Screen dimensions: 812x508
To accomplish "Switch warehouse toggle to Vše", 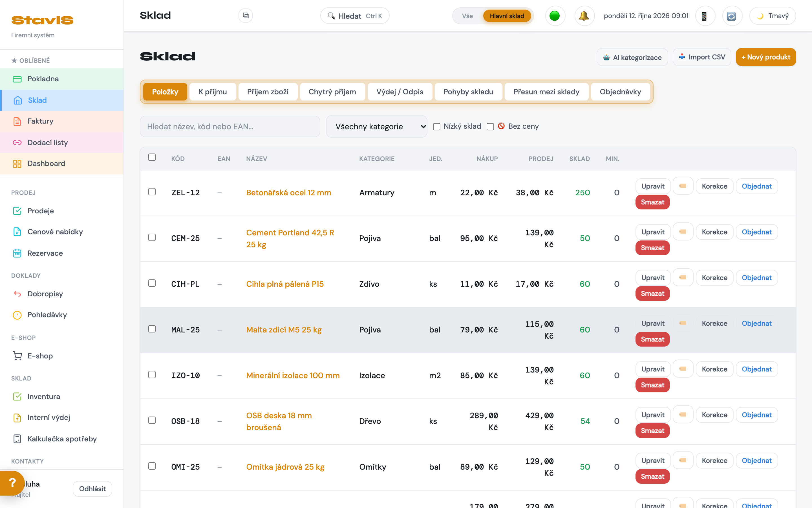I will [x=467, y=16].
